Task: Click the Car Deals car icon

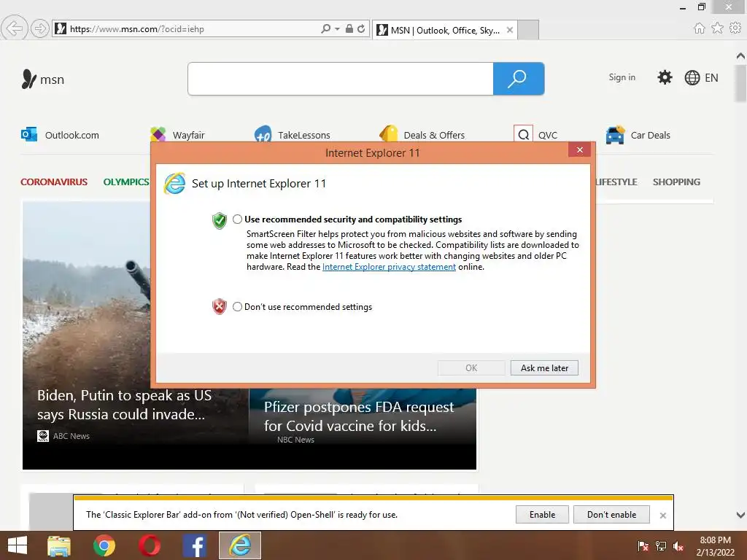Action: pos(615,135)
